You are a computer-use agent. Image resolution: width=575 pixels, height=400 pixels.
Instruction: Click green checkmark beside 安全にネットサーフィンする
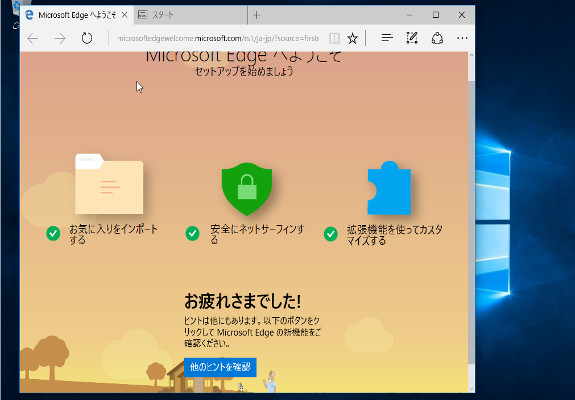click(193, 233)
